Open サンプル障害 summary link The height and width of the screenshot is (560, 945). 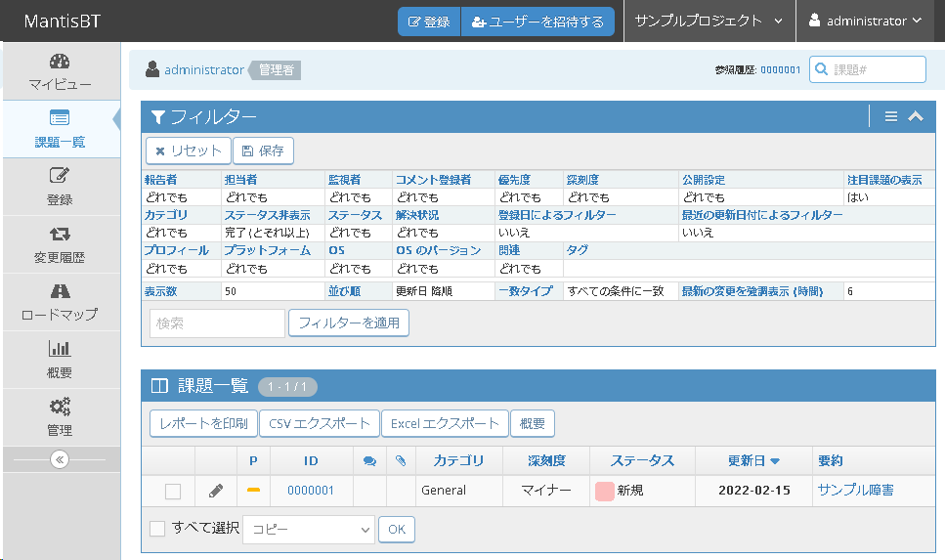tap(855, 490)
